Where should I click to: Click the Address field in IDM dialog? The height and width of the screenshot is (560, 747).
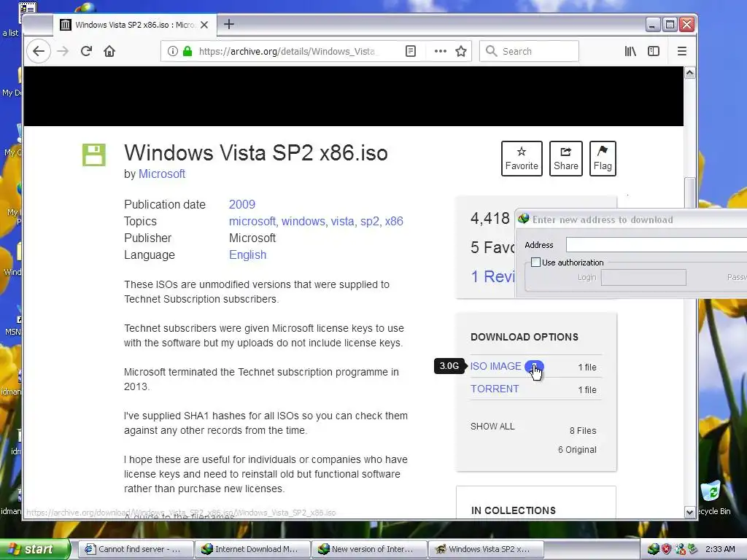click(656, 245)
